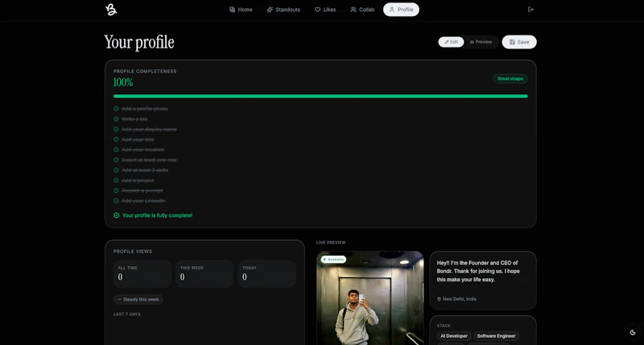Click the location pin icon
Viewport: 644px width, 345px height.
439,299
